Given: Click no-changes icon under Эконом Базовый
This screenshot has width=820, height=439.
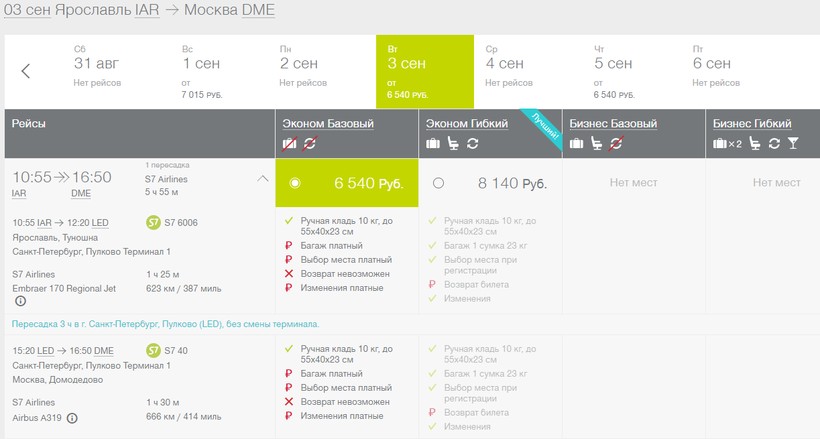Looking at the screenshot, I should pyautogui.click(x=310, y=143).
